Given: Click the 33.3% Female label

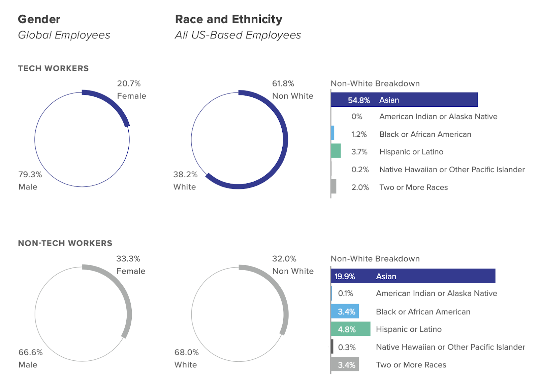Looking at the screenshot, I should tap(131, 265).
